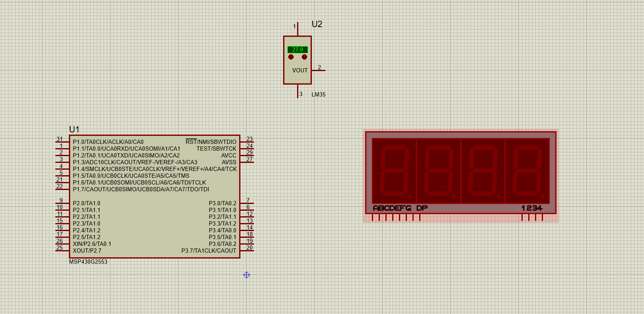Click the P3.3/TA1.2 pin label
The image size is (644, 314).
point(223,223)
